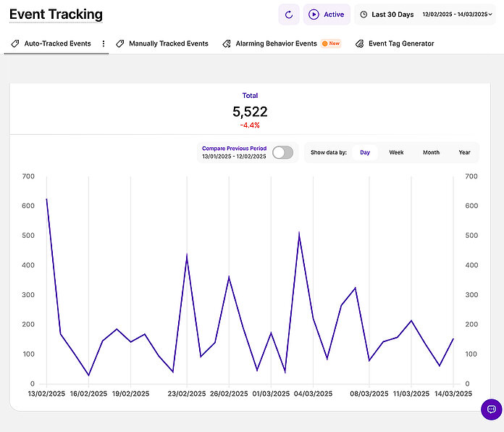Switch to Event Tag Generator tab

[x=401, y=43]
